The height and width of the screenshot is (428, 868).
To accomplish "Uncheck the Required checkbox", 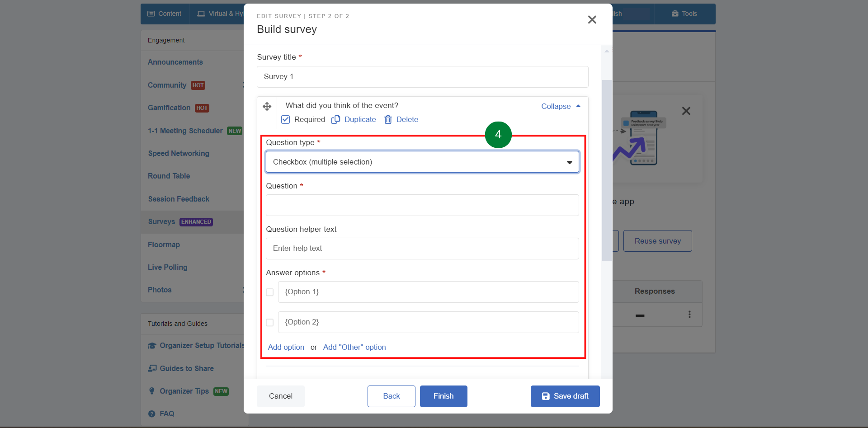I will tap(286, 120).
